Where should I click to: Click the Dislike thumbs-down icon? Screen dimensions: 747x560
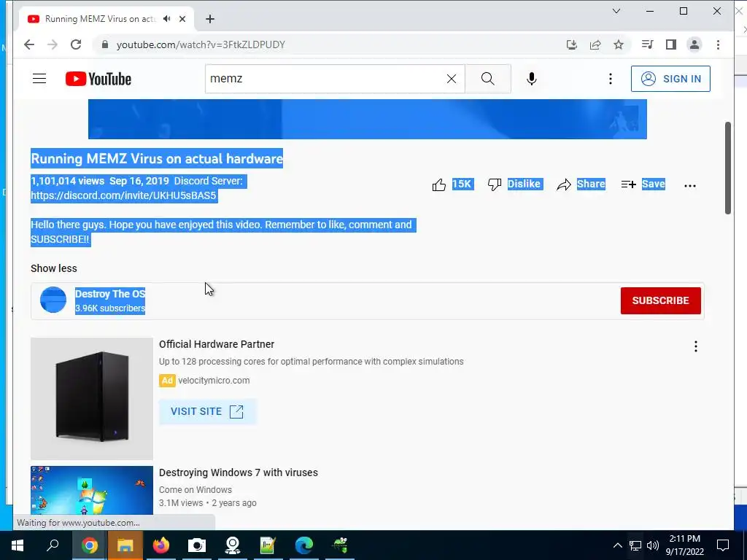tap(495, 184)
